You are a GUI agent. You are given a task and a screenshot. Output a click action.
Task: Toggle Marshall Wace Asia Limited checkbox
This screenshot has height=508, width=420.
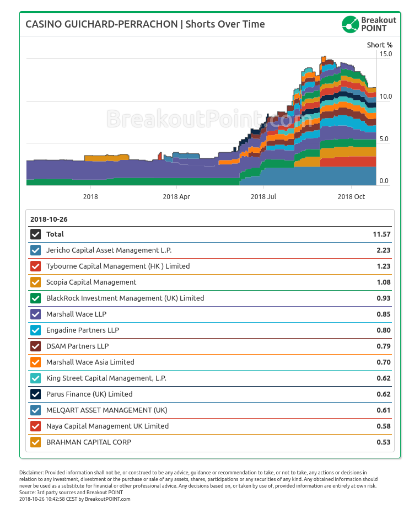tap(36, 362)
